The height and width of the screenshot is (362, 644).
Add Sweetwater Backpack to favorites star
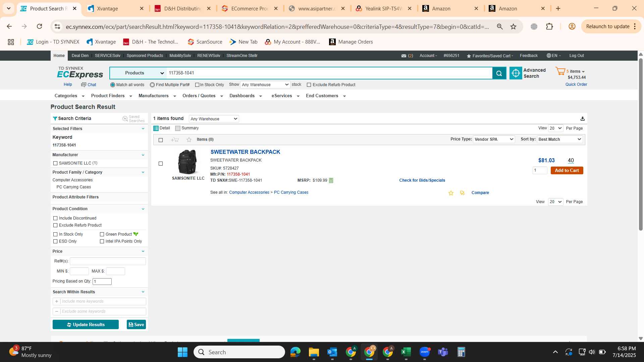pos(451,193)
